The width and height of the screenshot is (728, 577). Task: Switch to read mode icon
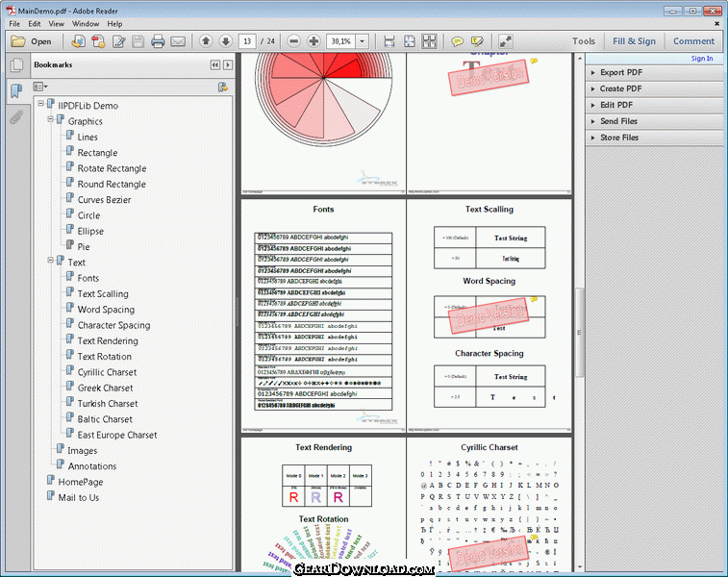[505, 41]
